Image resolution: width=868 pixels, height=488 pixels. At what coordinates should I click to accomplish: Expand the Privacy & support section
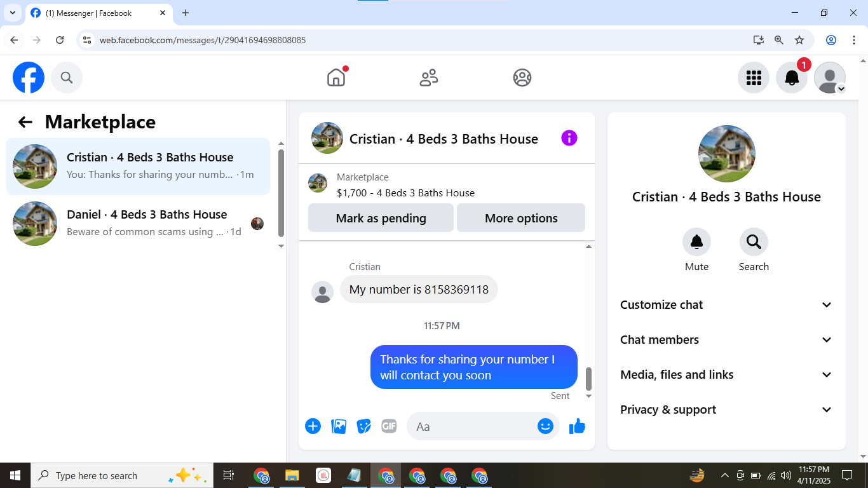point(726,410)
